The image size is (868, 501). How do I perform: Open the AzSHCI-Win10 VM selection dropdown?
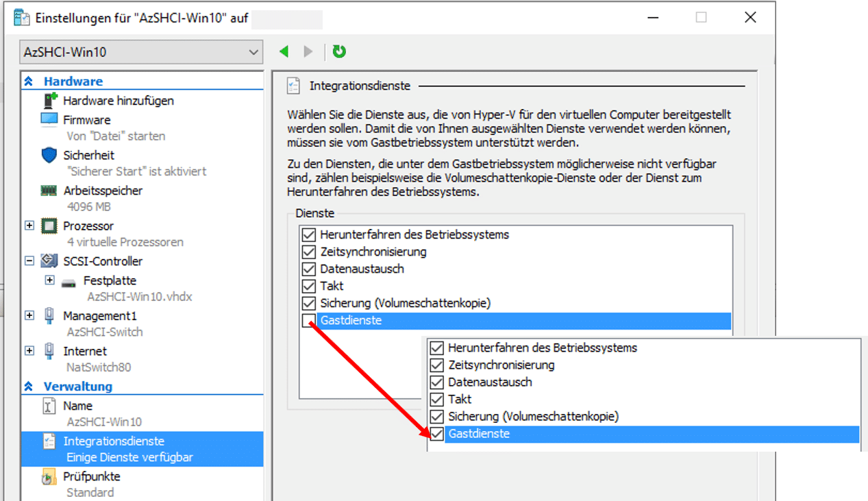pyautogui.click(x=141, y=52)
